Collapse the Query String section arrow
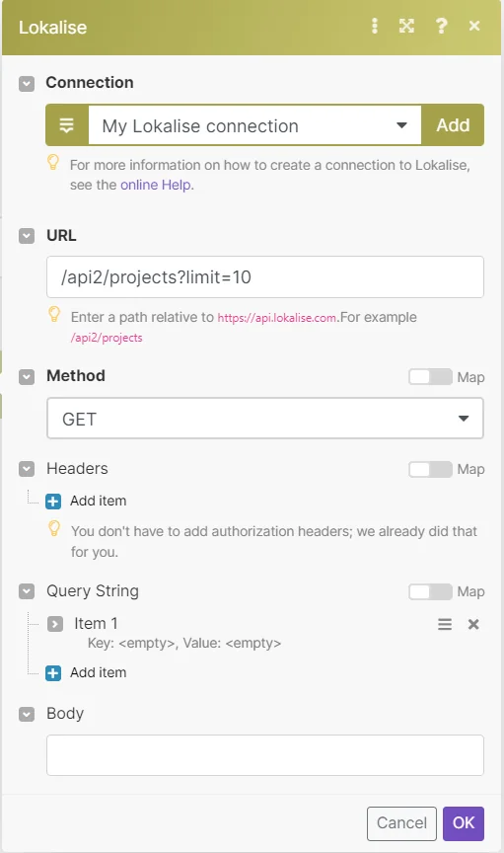Screen dimensions: 504x853 (27, 591)
